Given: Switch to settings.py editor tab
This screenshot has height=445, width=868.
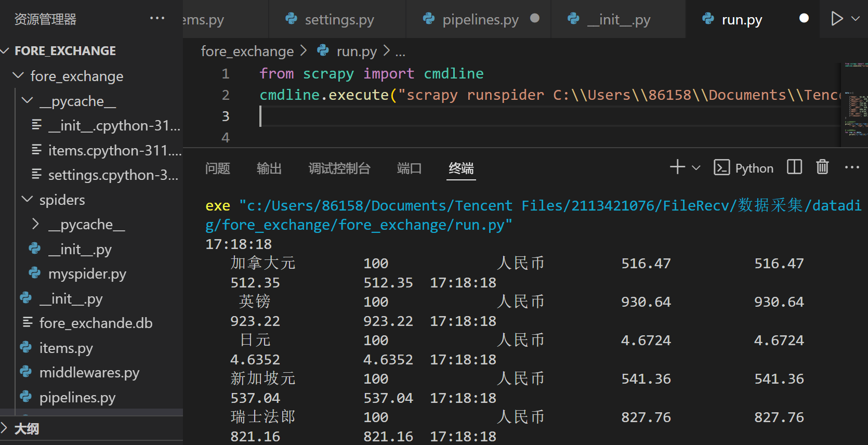Looking at the screenshot, I should 338,19.
